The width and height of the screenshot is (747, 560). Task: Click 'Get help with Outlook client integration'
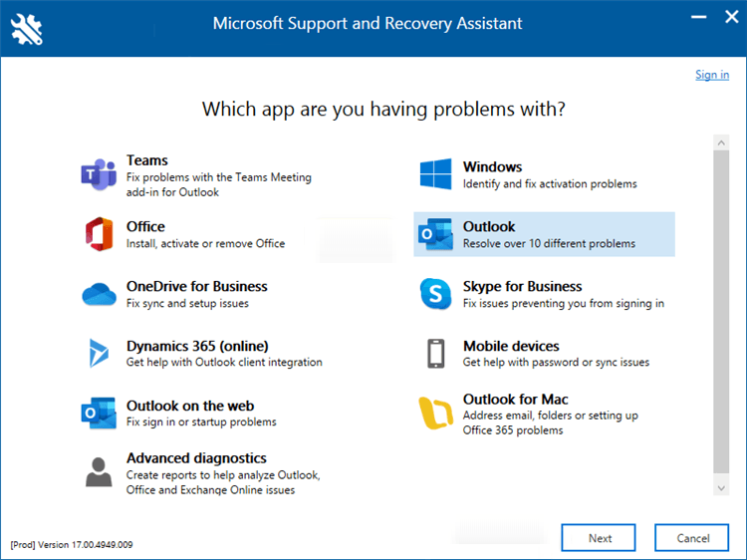[224, 363]
